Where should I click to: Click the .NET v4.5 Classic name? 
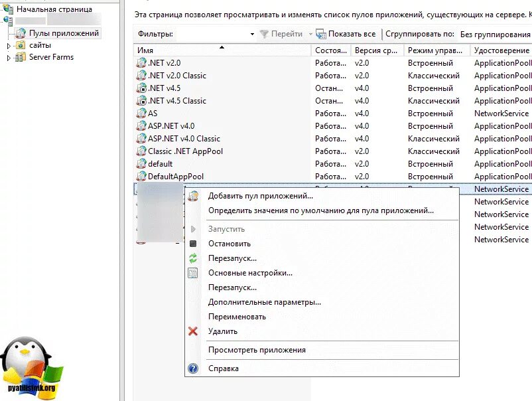coord(177,101)
